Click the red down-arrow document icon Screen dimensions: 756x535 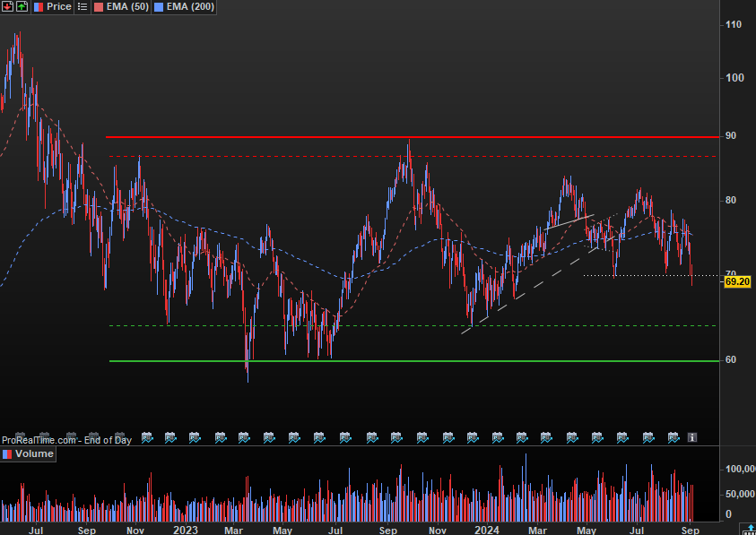click(x=7, y=7)
